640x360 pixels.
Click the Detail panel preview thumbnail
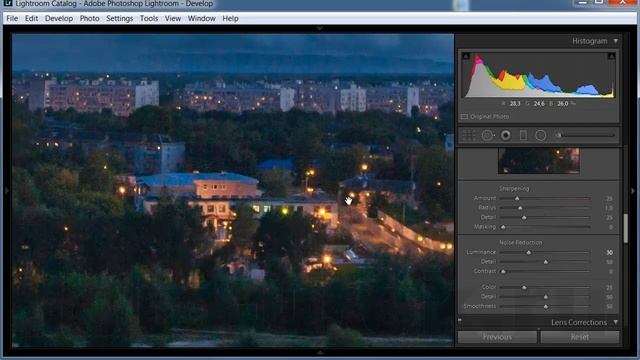coord(538,161)
